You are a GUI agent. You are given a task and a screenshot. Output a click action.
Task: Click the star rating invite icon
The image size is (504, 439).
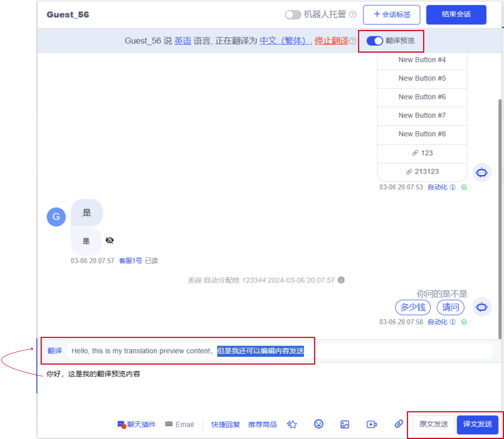click(292, 424)
